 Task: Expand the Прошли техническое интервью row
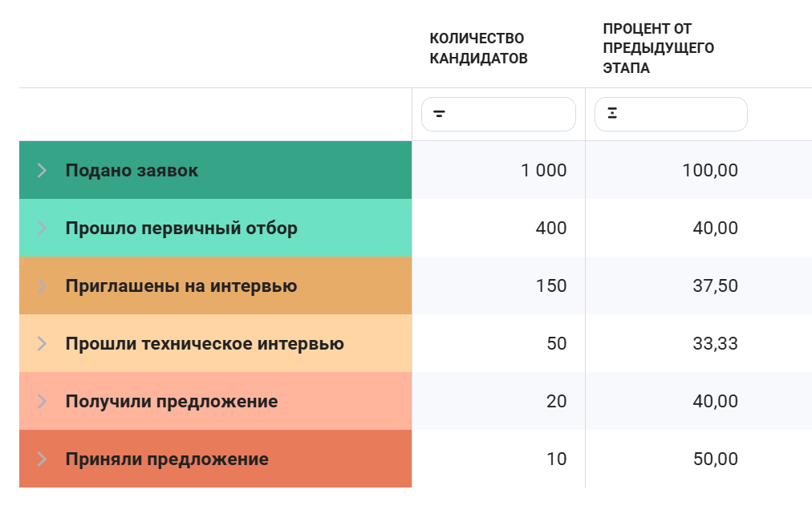42,344
